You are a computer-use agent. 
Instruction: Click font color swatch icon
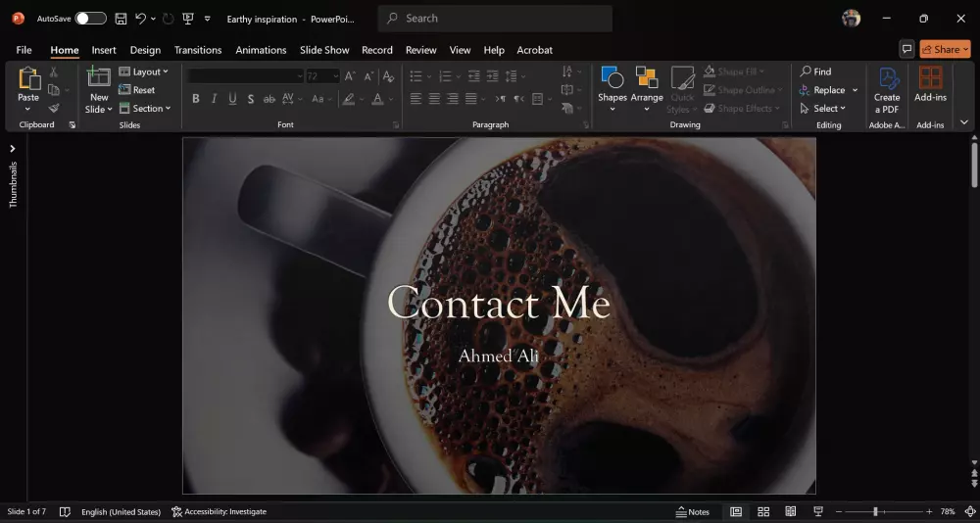coord(377,99)
